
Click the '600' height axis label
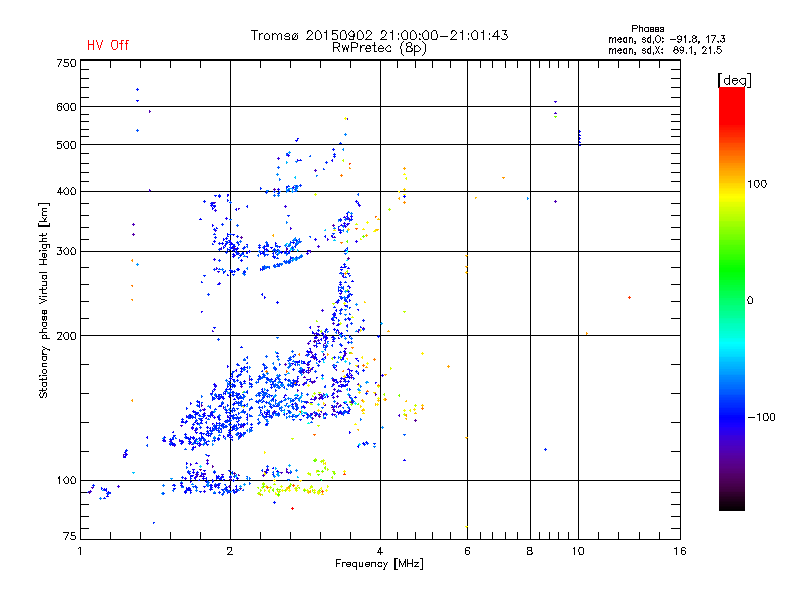[x=66, y=107]
